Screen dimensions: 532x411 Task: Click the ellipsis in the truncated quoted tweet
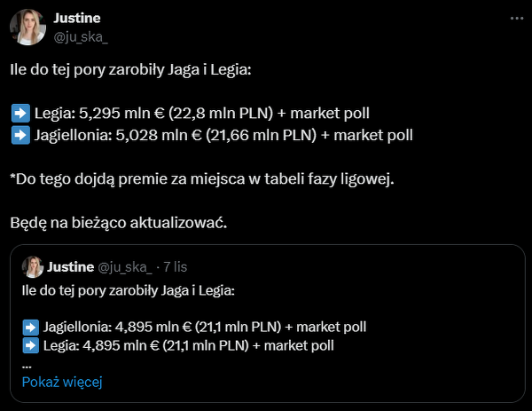[x=27, y=362]
